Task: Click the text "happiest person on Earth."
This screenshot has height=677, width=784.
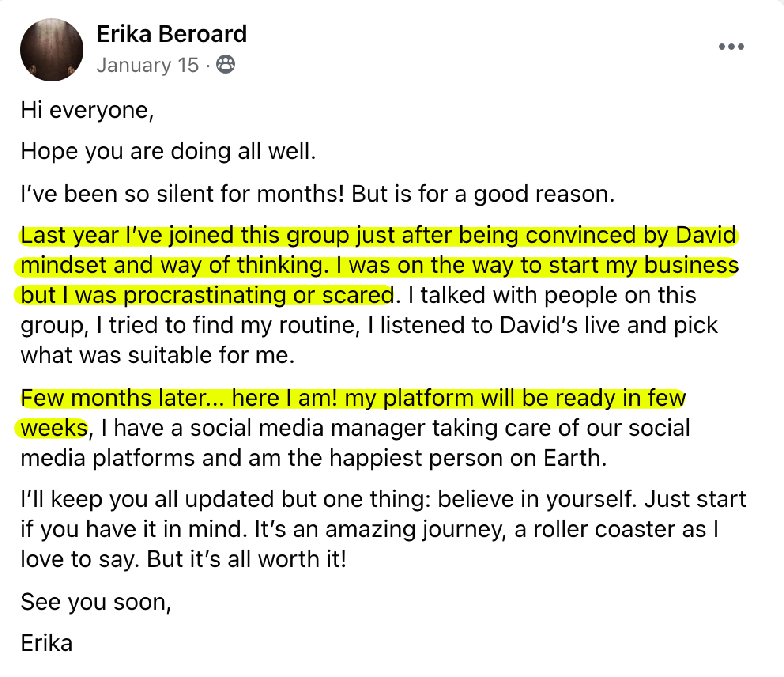Action: pyautogui.click(x=467, y=458)
